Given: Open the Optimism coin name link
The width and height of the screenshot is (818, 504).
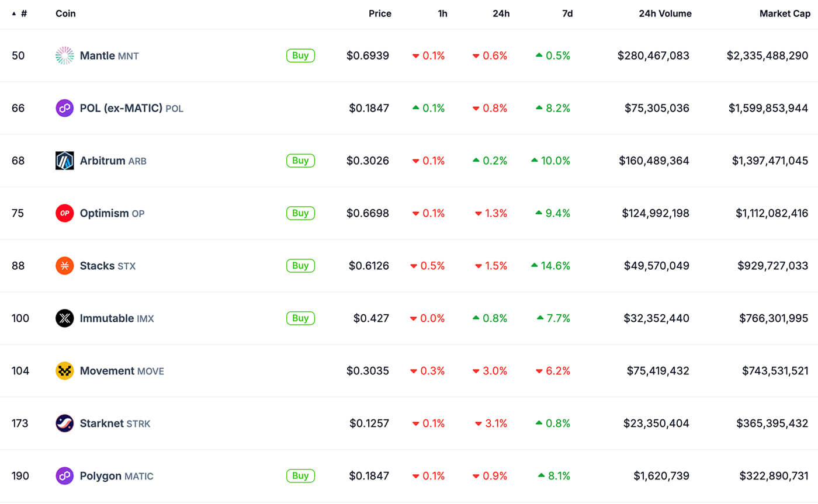Looking at the screenshot, I should coord(104,213).
